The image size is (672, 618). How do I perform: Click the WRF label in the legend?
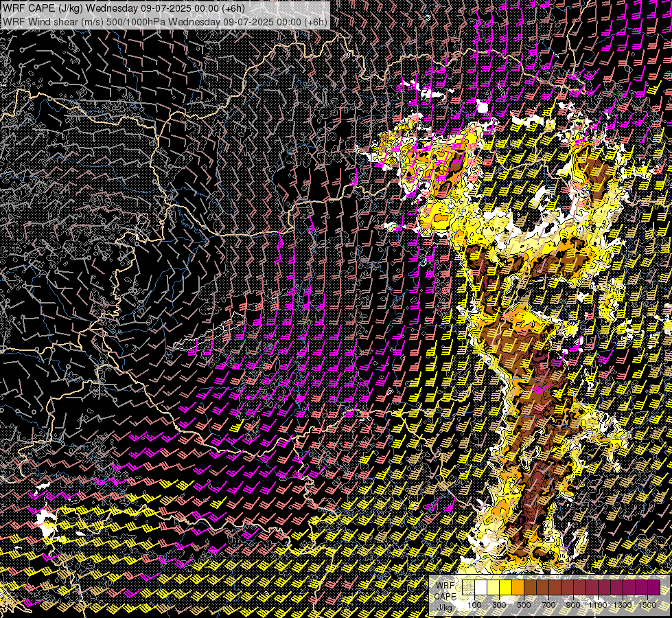point(445,586)
